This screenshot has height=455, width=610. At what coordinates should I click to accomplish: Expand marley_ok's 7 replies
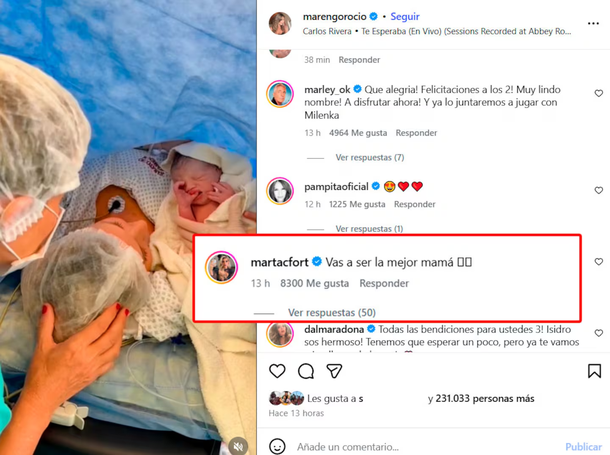[369, 157]
